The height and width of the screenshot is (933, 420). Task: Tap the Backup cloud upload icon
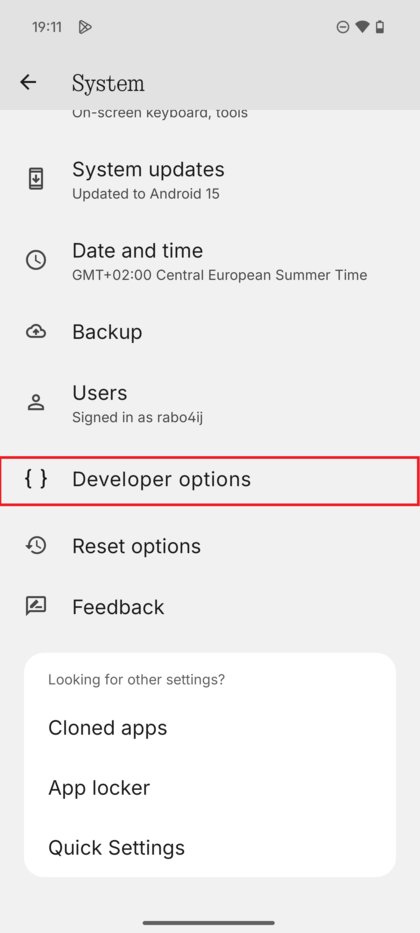(x=36, y=331)
